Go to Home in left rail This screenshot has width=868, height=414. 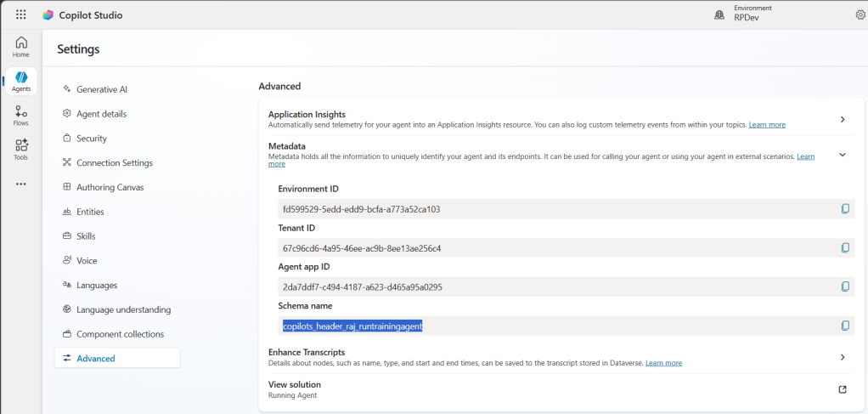[x=21, y=47]
